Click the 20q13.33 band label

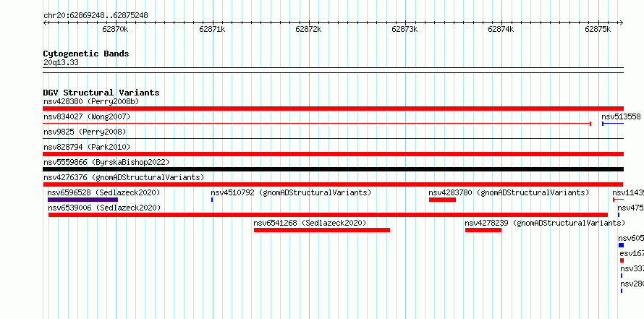(x=61, y=63)
